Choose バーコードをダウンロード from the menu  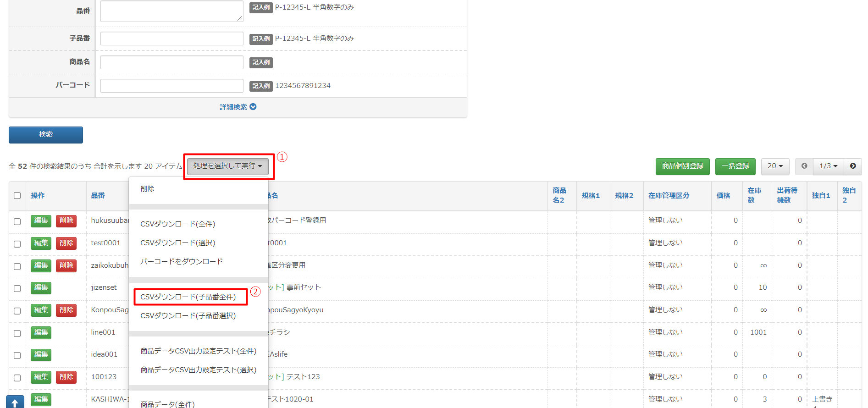(182, 262)
